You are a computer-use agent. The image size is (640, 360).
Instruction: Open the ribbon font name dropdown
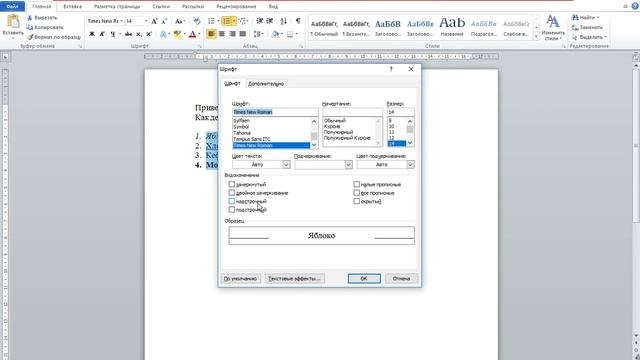tap(122, 21)
